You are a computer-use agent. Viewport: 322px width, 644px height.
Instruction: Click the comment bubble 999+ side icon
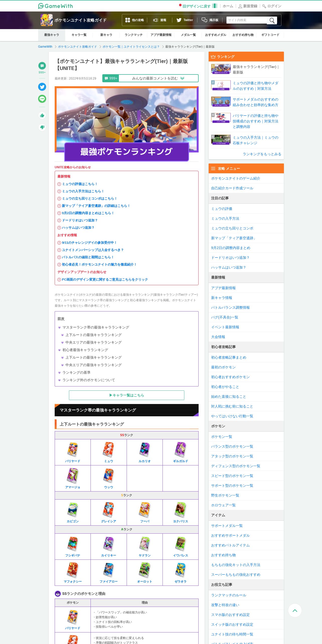point(42,66)
